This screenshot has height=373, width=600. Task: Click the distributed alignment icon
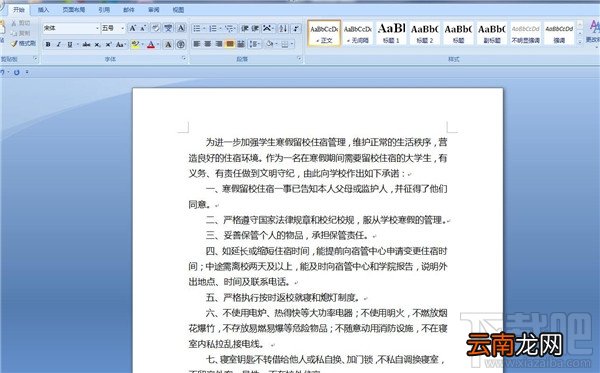click(x=241, y=44)
